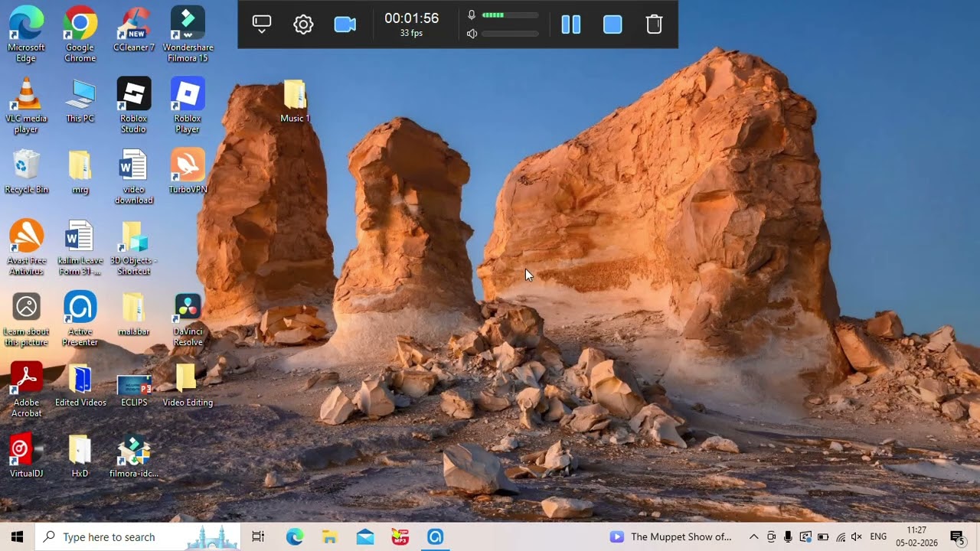980x551 pixels.
Task: Click the microphone tray icon
Action: tap(788, 536)
